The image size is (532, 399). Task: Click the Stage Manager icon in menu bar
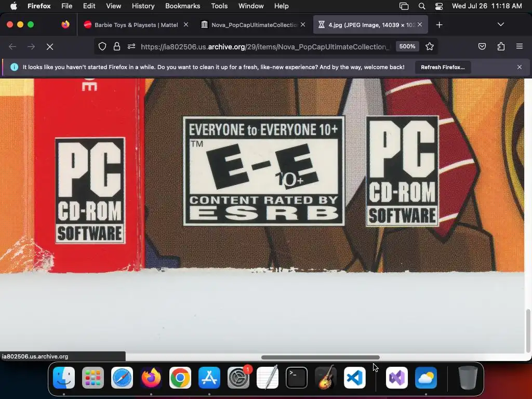click(x=404, y=6)
